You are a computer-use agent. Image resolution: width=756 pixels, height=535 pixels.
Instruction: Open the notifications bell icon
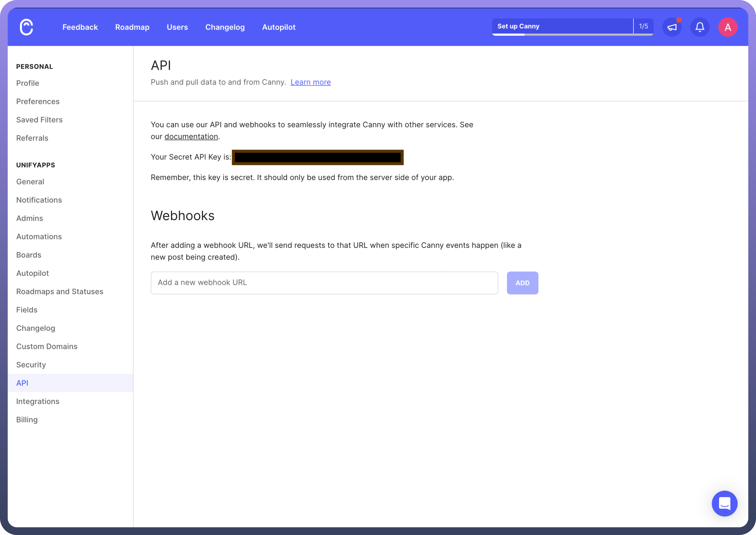coord(700,27)
